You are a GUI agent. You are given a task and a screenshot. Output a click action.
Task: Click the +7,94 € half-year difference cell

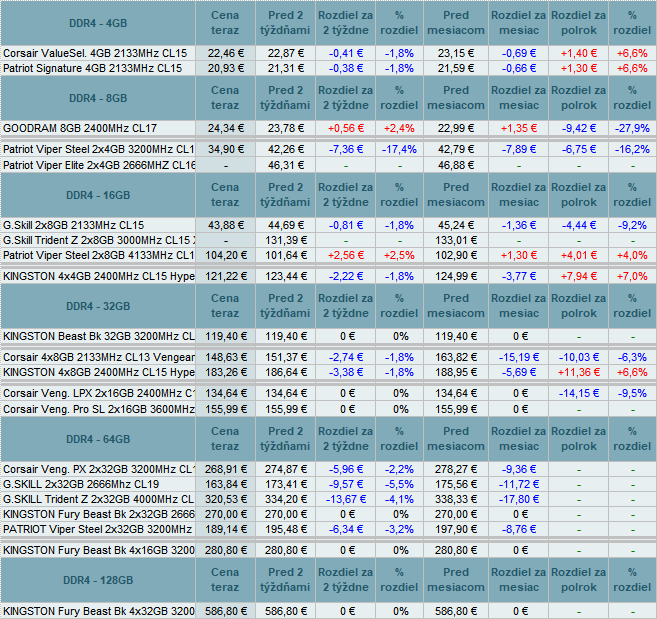(x=579, y=277)
